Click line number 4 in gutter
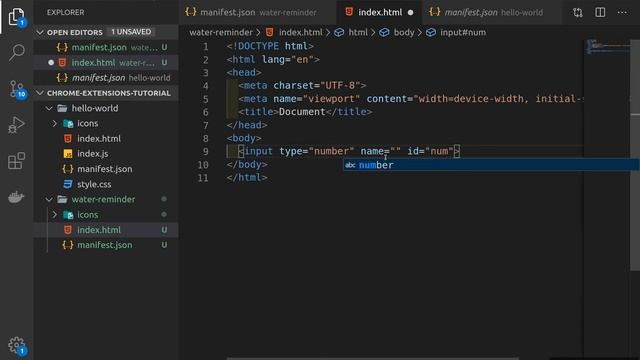640x360 pixels. [205, 86]
